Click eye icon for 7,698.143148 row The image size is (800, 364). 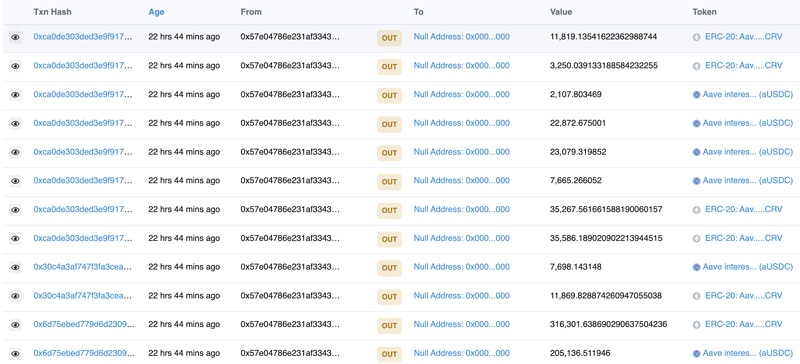coord(15,267)
